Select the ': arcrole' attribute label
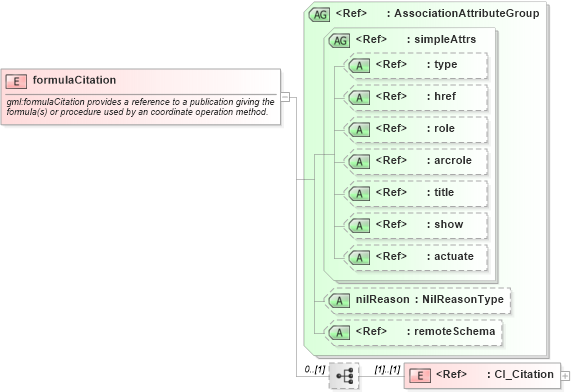This screenshot has width=571, height=392. click(449, 160)
